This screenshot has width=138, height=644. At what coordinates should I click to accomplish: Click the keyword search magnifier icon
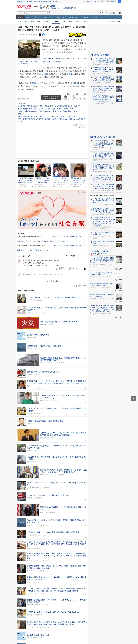49,13
